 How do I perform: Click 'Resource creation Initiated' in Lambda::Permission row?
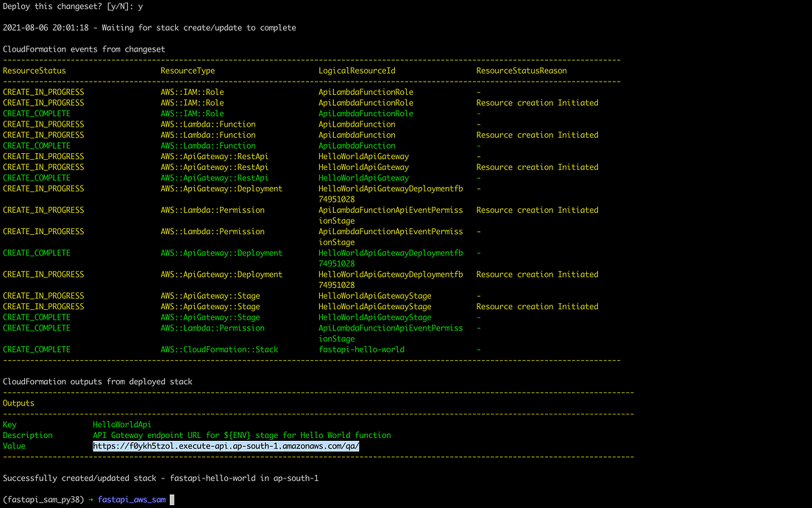537,210
